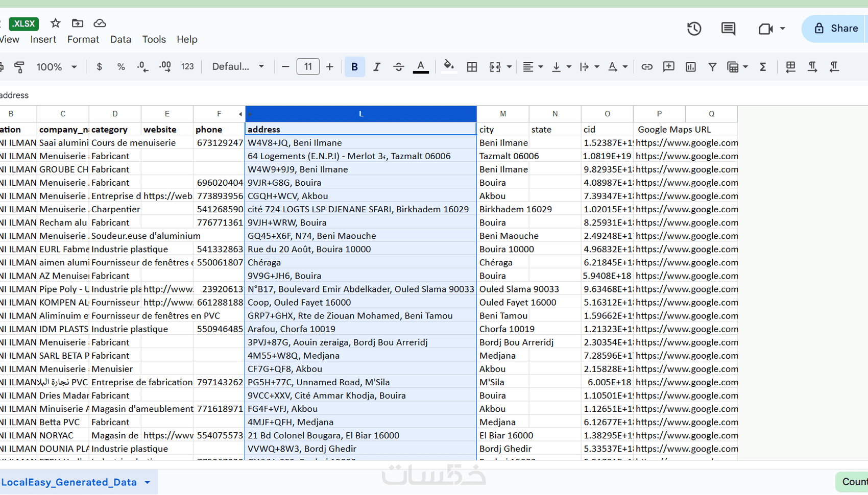
Task: Open version history clock icon
Action: (694, 29)
